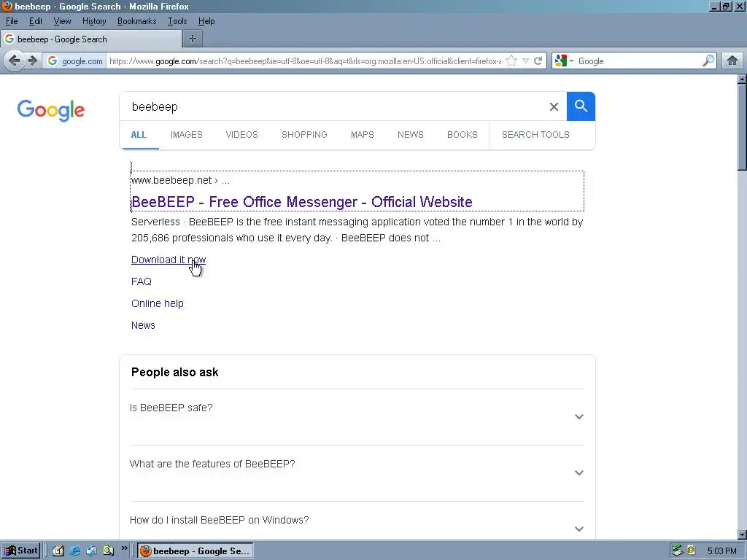Open the Windows Start menu
The image size is (747, 560).
click(x=20, y=551)
